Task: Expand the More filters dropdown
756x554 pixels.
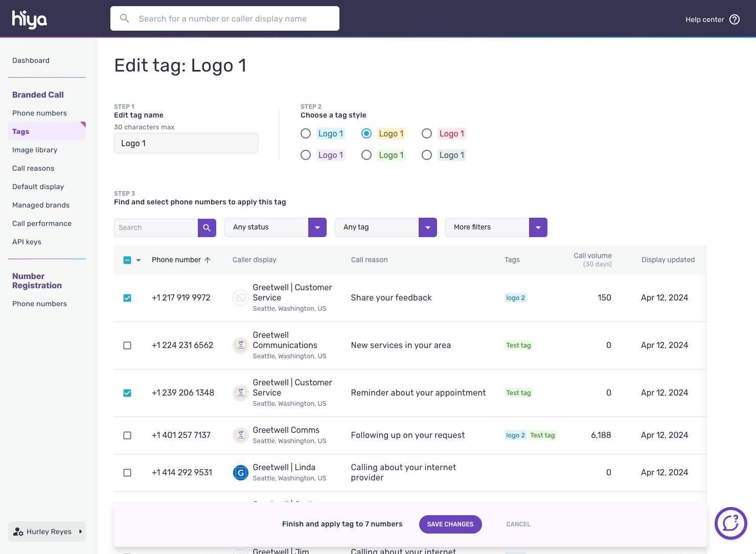Action: pyautogui.click(x=538, y=227)
